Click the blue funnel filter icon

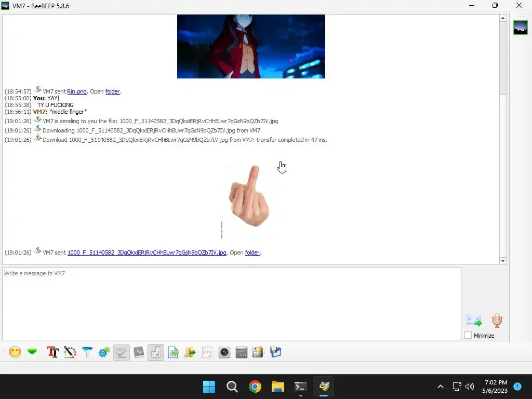[87, 352]
